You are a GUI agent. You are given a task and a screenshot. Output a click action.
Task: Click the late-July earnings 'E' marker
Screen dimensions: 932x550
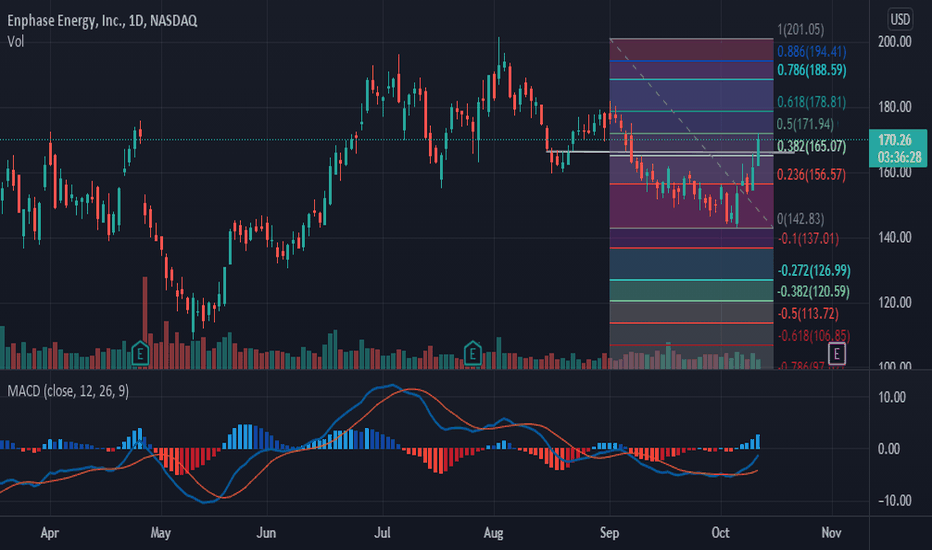point(473,354)
